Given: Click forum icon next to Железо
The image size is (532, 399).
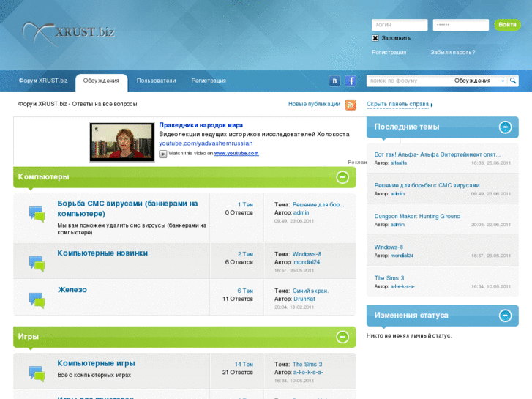Looking at the screenshot, I should [37, 300].
